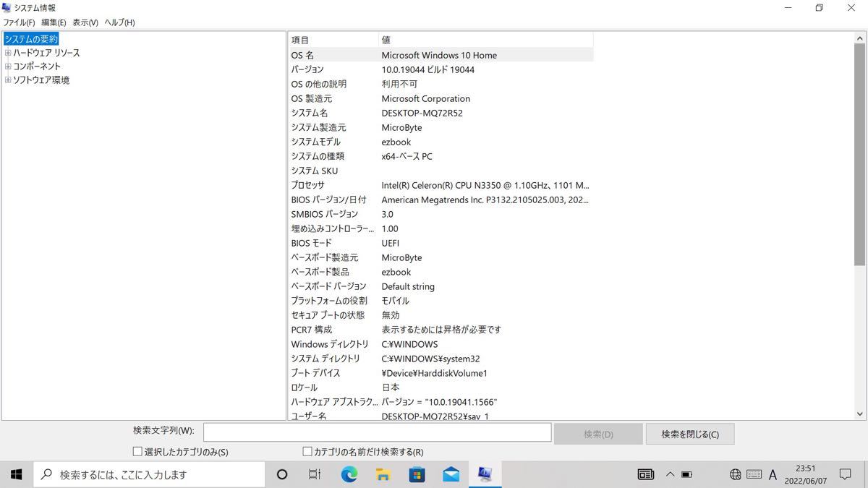
Task: Switch IME input mode A indicator
Action: pos(773,474)
